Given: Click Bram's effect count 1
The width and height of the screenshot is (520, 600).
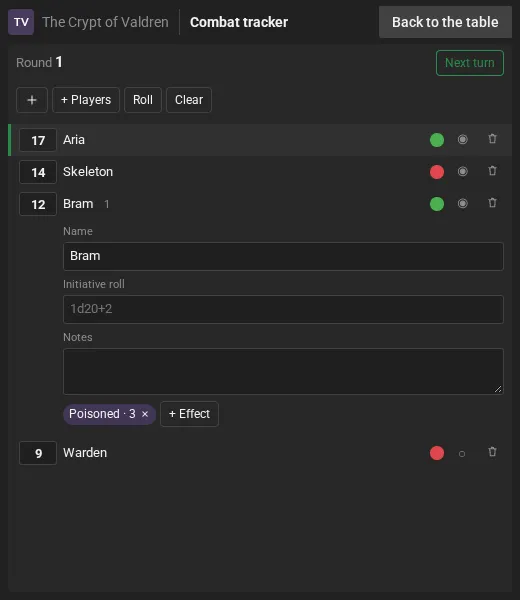Looking at the screenshot, I should 107,204.
